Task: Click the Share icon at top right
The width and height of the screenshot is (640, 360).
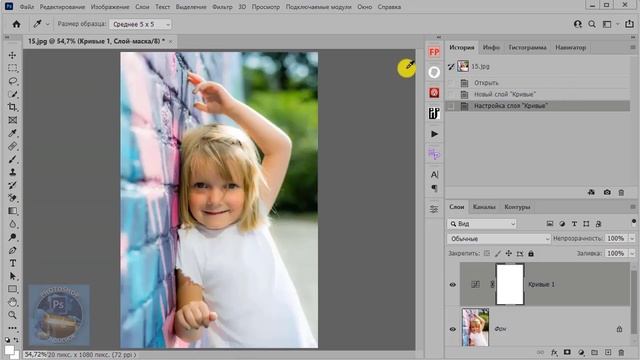Action: click(x=629, y=24)
